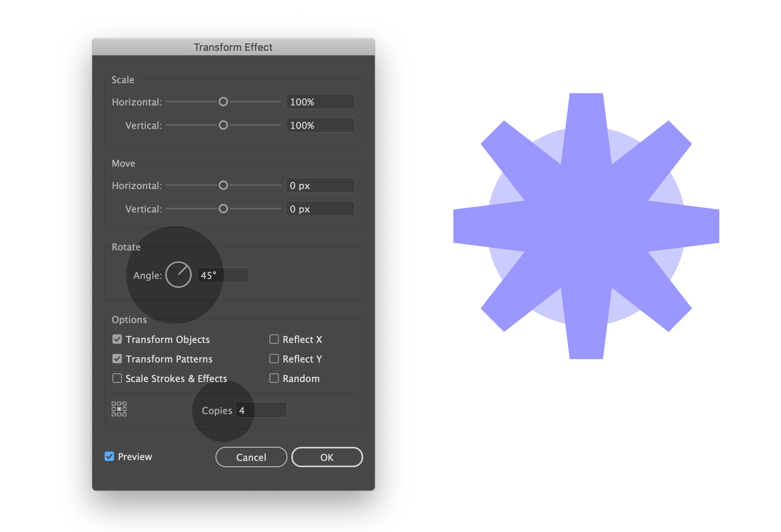Click the Angle 45° input field
The width and height of the screenshot is (781, 532).
223,275
